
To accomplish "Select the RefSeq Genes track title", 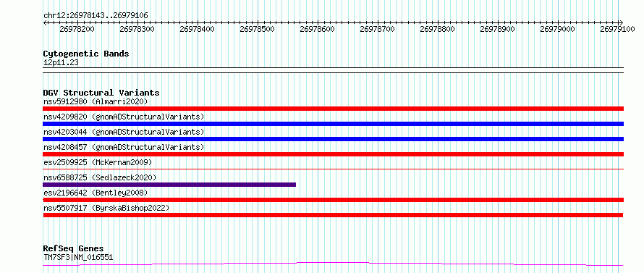I will [74, 249].
